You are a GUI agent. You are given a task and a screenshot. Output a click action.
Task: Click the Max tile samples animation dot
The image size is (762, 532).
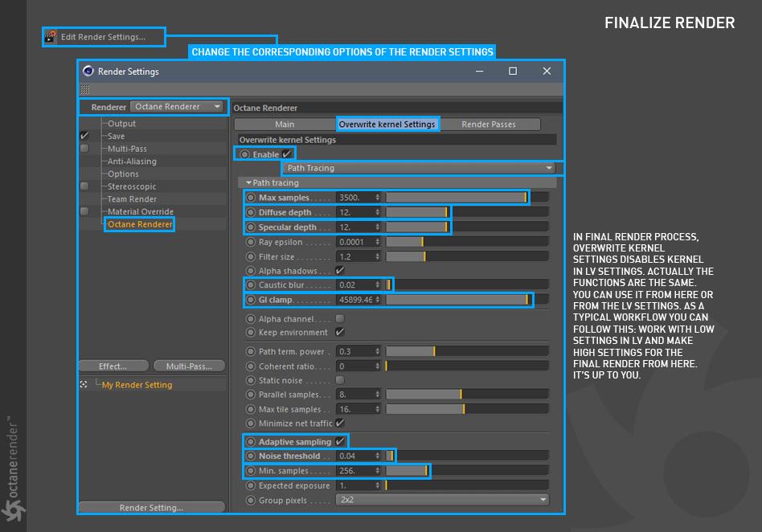pyautogui.click(x=250, y=409)
